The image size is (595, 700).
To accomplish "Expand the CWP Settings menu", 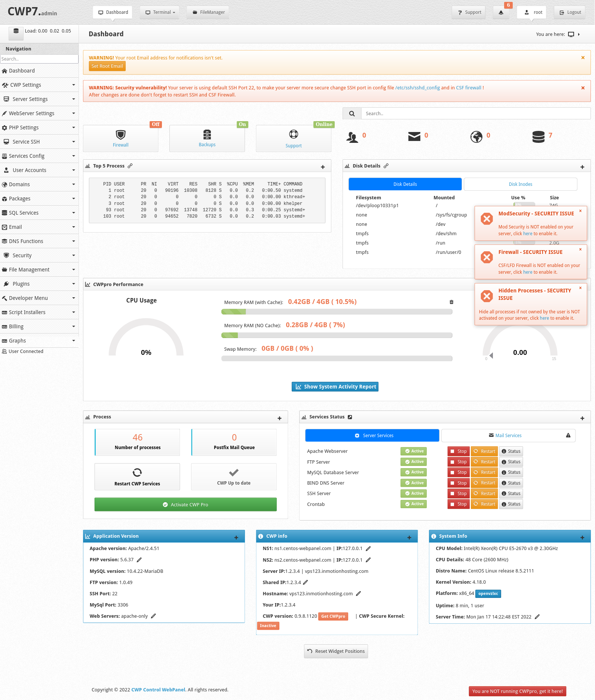I will [x=39, y=85].
